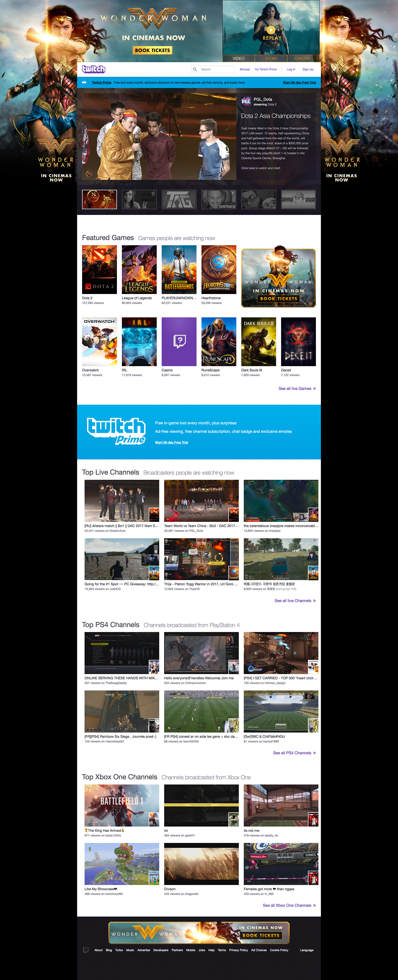Open HawwKeye34 Rainbow Six Siege stream
The image size is (398, 980).
point(122,711)
